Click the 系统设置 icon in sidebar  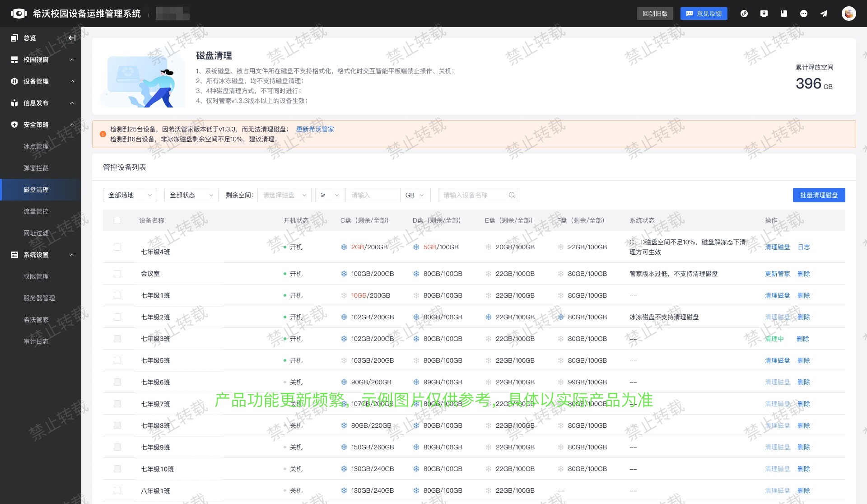[x=14, y=255]
